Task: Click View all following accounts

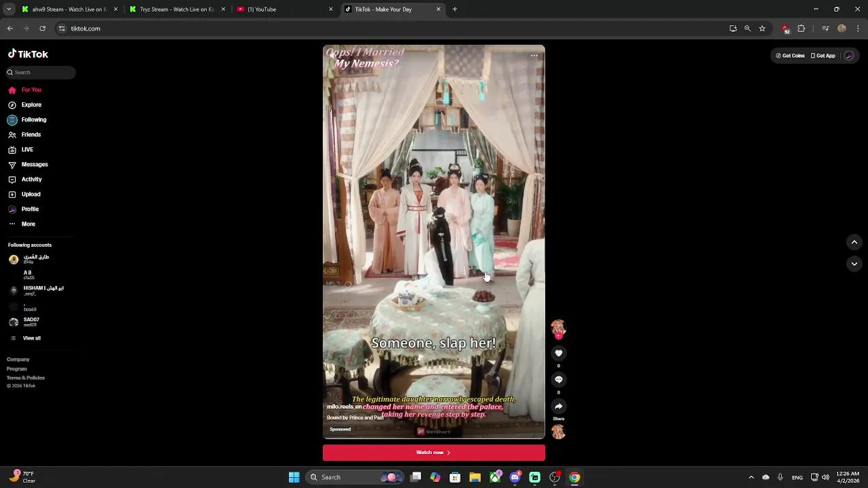Action: point(25,338)
